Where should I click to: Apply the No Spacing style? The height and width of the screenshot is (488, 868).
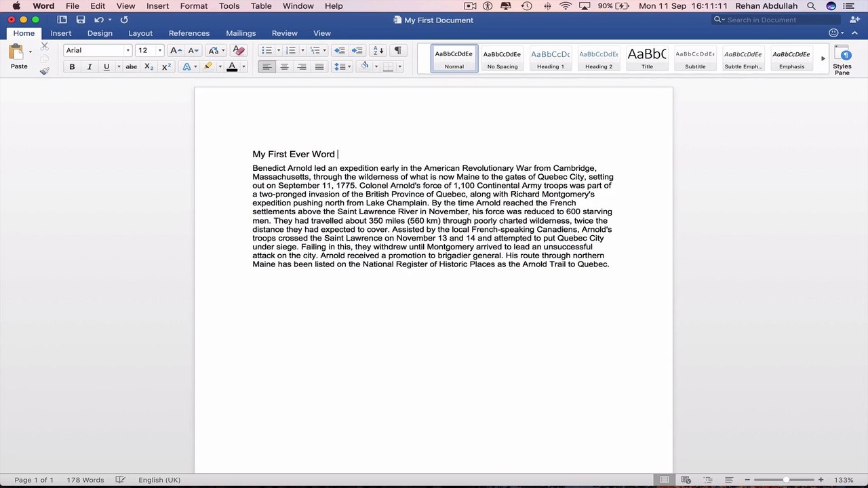click(502, 58)
